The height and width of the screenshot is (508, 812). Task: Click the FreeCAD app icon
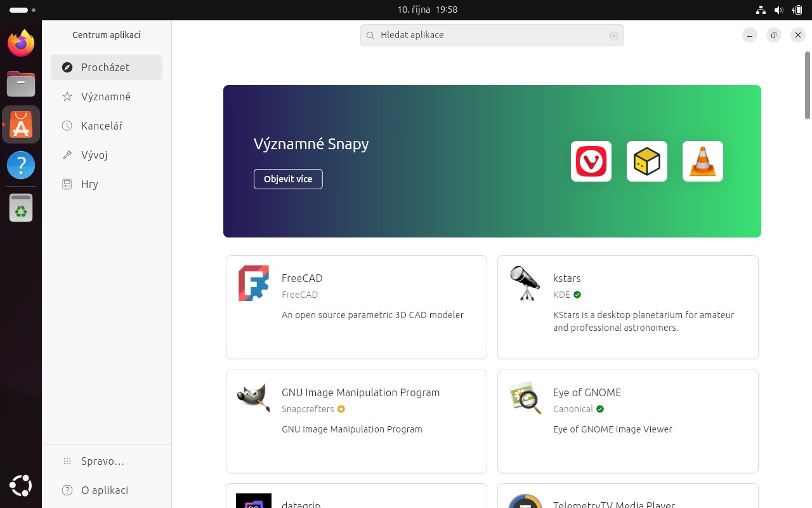(254, 283)
